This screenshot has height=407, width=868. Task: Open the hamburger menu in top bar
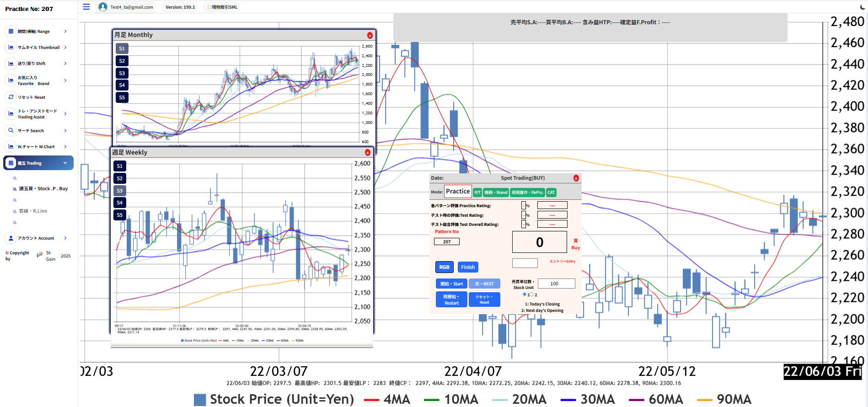tap(86, 7)
